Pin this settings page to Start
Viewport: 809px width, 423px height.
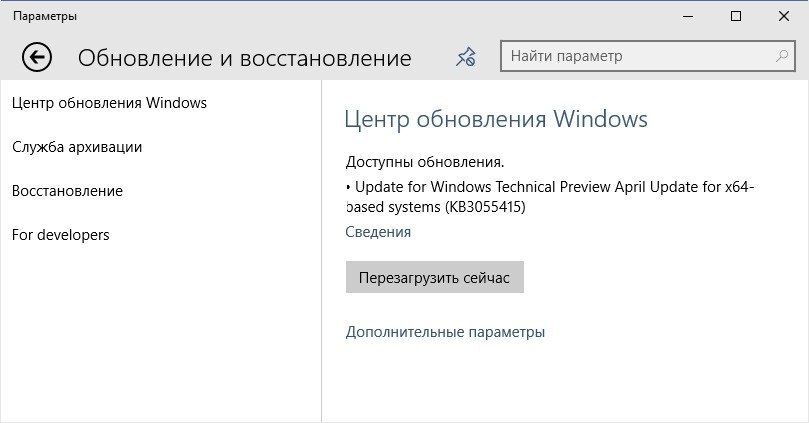(465, 57)
